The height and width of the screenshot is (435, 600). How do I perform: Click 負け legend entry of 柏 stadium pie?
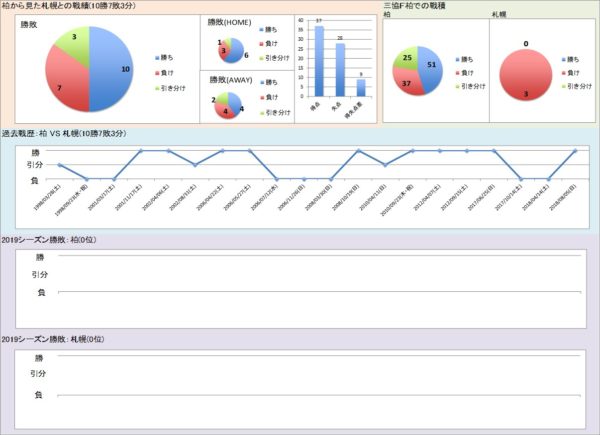click(465, 73)
